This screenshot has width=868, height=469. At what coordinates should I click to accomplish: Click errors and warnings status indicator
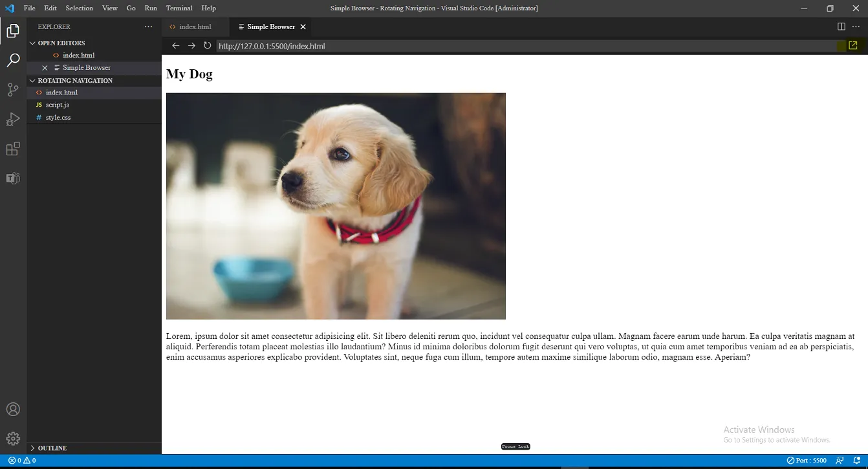[22, 461]
